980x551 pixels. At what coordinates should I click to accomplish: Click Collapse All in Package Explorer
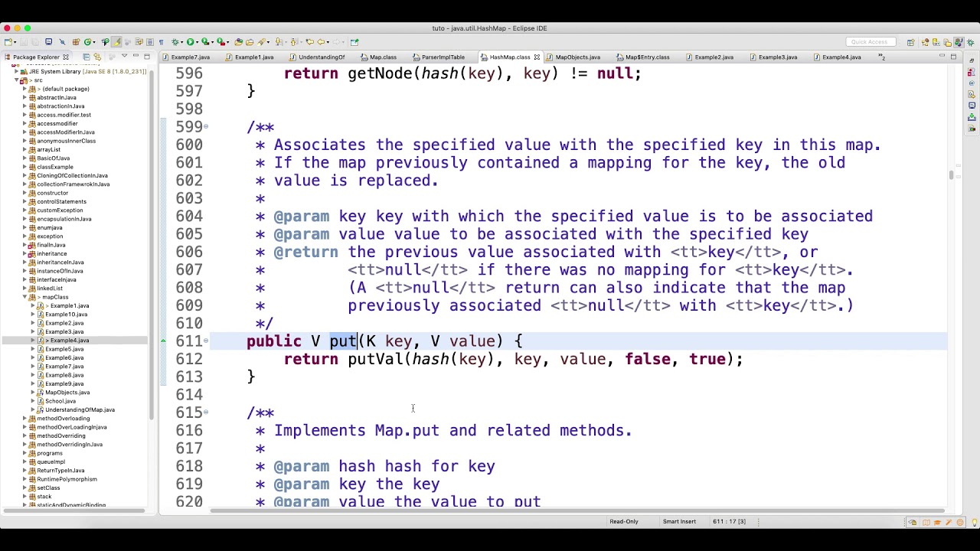click(x=86, y=57)
